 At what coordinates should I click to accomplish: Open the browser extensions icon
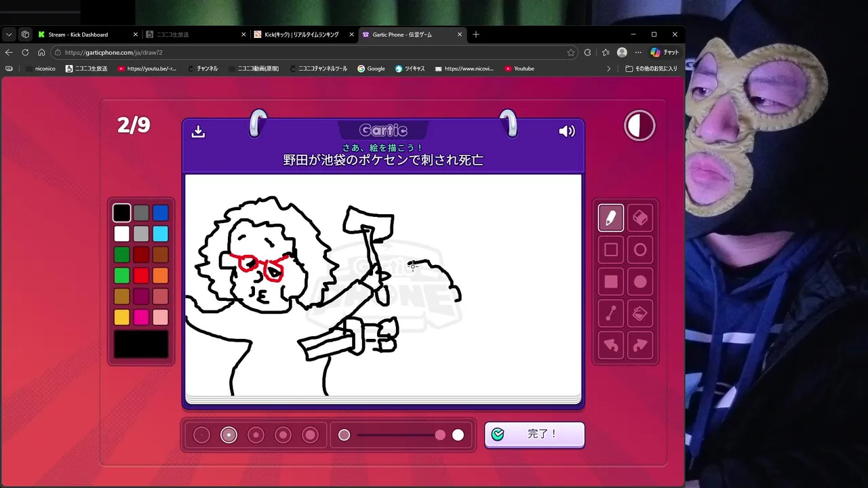tap(587, 52)
